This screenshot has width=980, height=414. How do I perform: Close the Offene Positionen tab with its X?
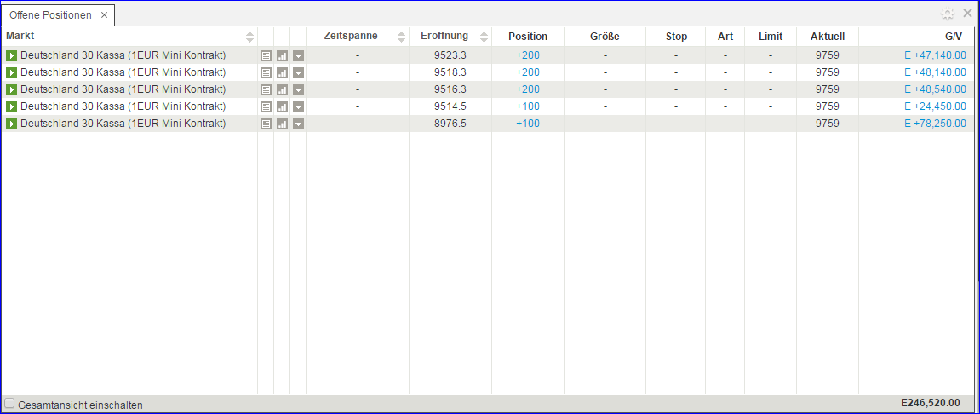(x=105, y=14)
